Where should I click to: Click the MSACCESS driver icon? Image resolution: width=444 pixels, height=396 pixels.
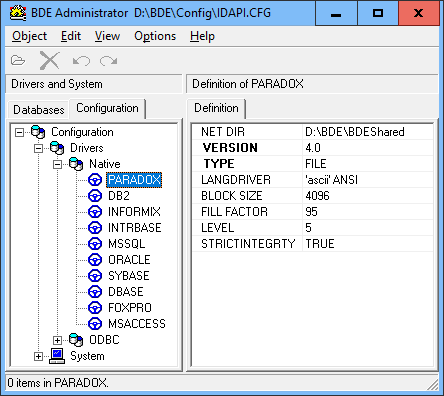[95, 324]
